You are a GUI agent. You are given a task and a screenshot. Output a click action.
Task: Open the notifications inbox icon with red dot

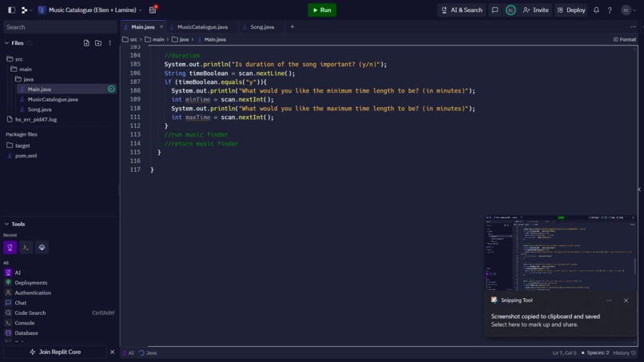pos(153,10)
